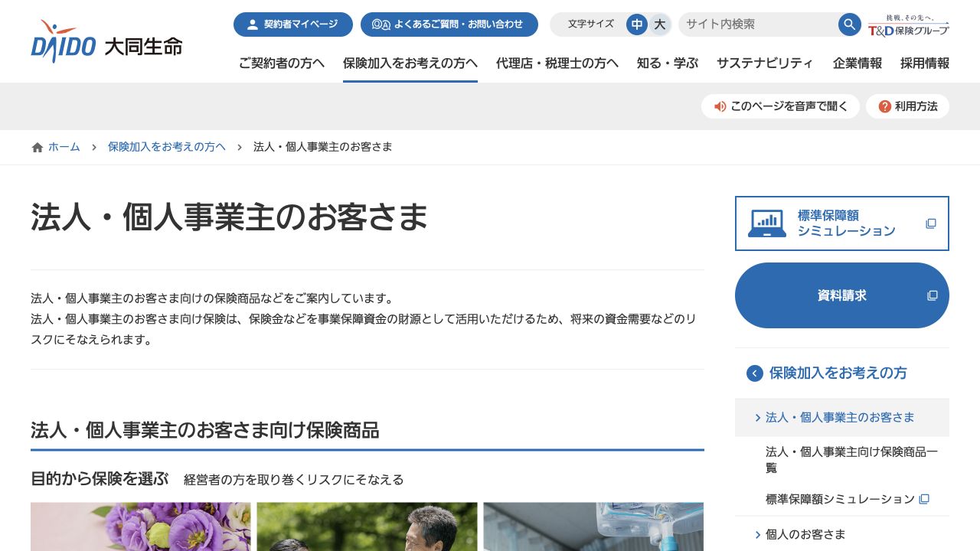Click the DAIDO 大同生命 logo
This screenshot has width=980, height=551.
106,41
